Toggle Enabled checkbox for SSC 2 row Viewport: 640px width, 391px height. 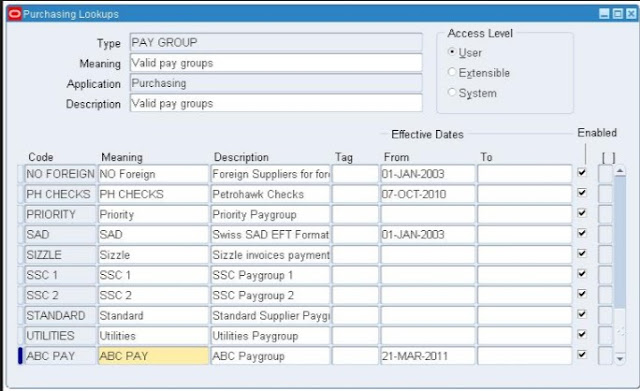click(582, 294)
